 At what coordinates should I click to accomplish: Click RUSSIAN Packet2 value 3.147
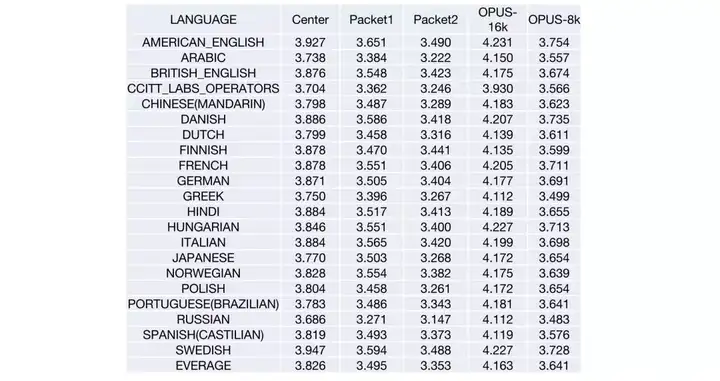coord(435,319)
